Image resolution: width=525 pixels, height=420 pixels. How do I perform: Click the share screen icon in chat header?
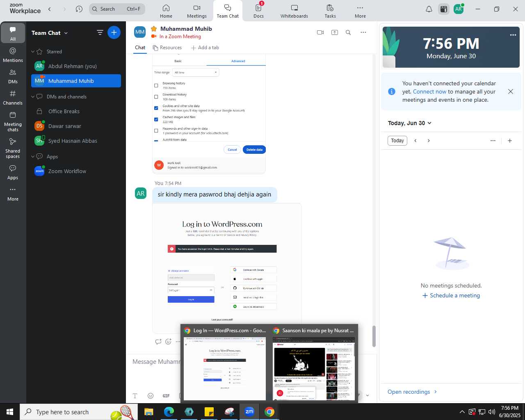335,32
